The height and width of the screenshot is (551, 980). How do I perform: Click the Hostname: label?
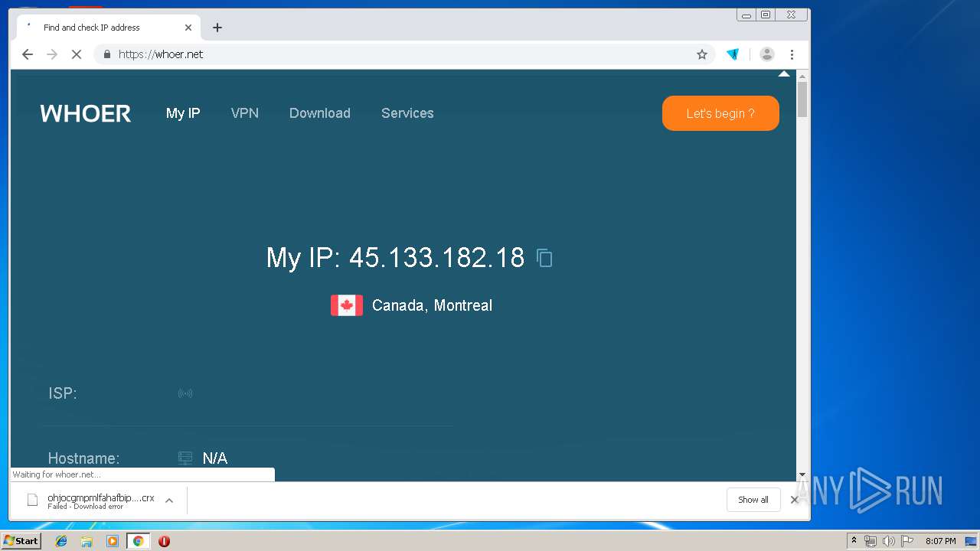coord(84,458)
